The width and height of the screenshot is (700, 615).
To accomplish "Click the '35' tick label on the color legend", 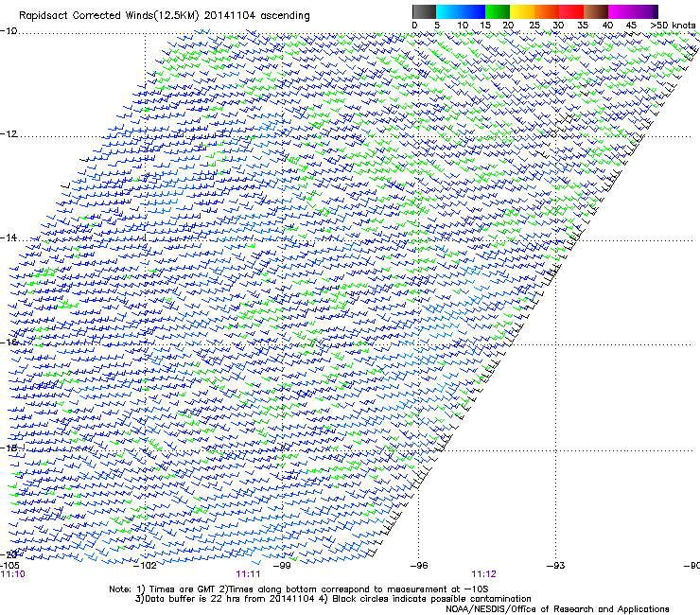I will [583, 26].
